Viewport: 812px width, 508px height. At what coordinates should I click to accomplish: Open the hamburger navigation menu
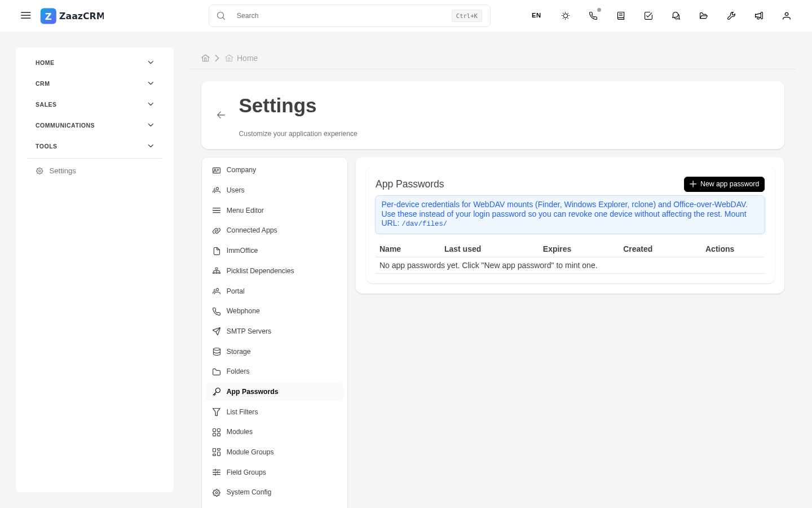(26, 16)
